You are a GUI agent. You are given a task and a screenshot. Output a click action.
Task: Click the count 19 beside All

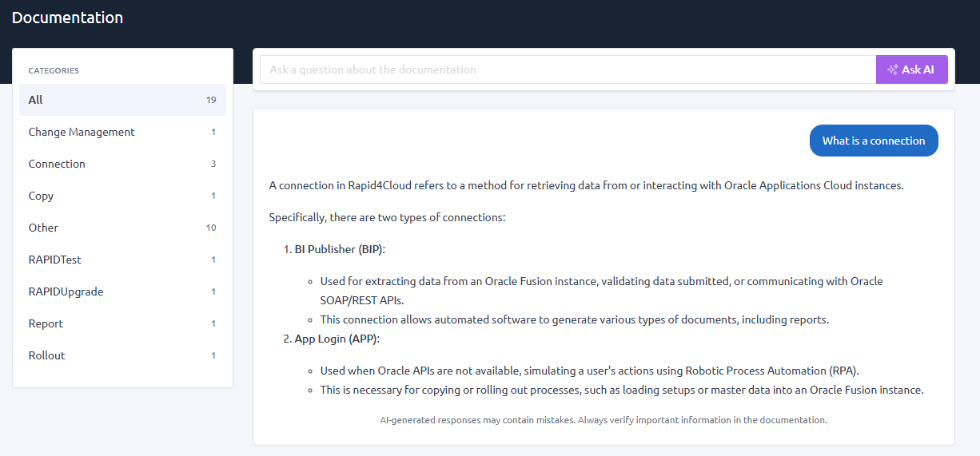click(211, 100)
